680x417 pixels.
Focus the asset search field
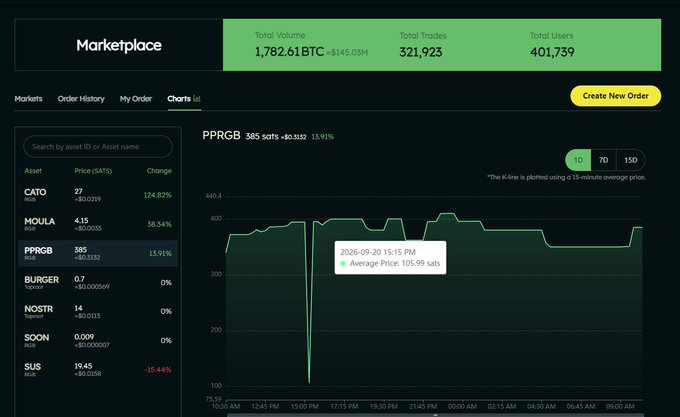pyautogui.click(x=98, y=147)
